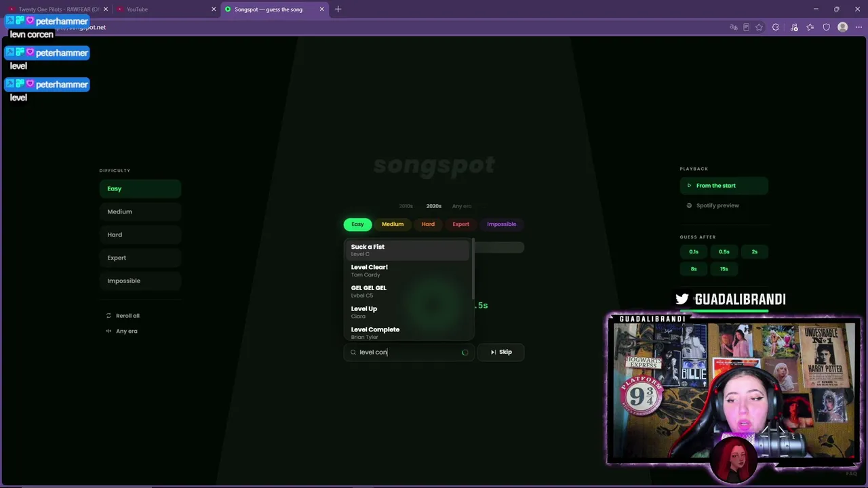Screen dimensions: 868x488
Task: Choose Any era above the difficulty pills
Action: click(x=462, y=206)
